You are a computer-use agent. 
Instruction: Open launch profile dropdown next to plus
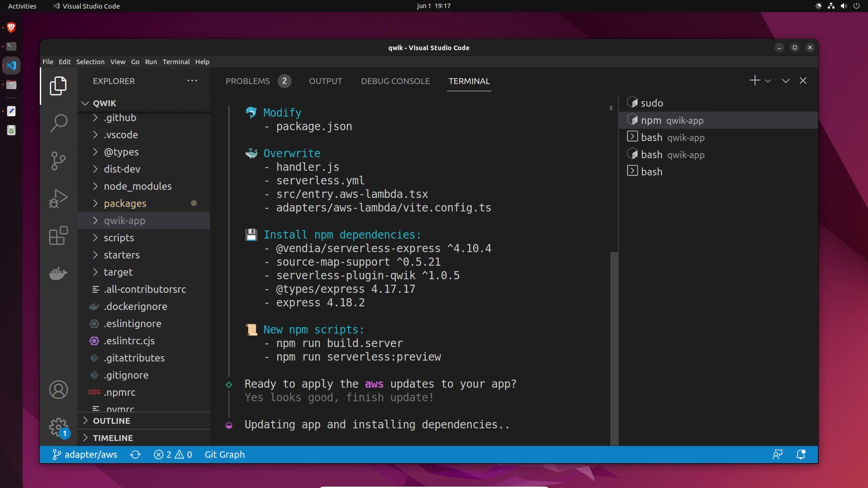768,81
